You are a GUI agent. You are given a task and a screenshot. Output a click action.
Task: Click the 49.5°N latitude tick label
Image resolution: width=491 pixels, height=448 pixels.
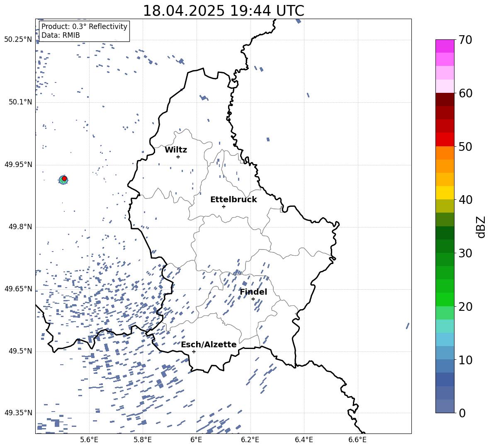(20, 351)
